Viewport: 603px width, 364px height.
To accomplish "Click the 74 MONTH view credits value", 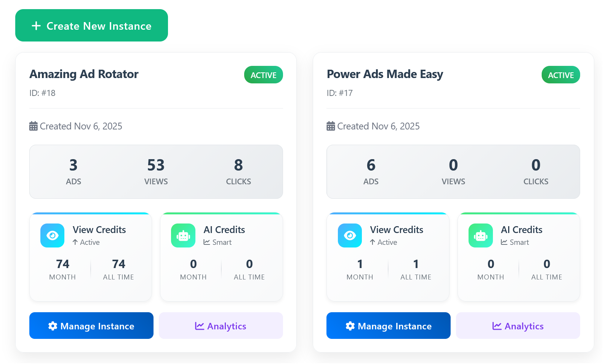I will point(62,270).
